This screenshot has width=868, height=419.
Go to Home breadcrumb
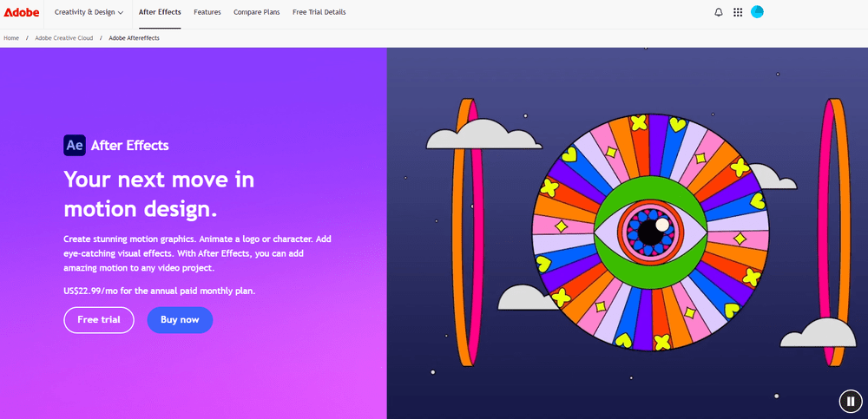pyautogui.click(x=11, y=38)
